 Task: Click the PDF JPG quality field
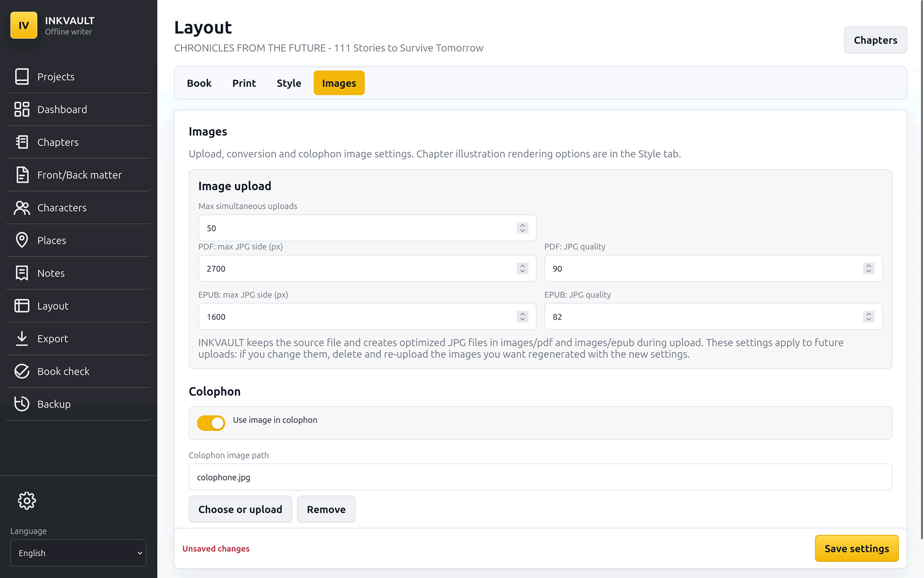click(713, 269)
